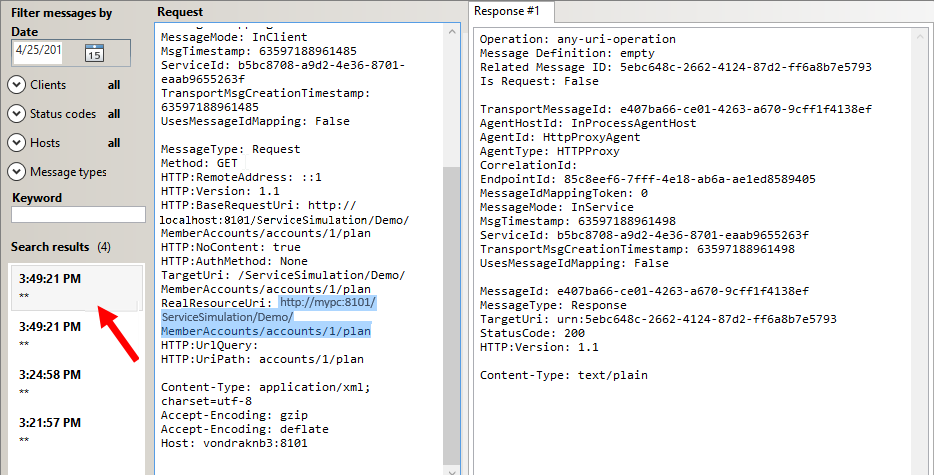
Task: Focus the Keyword search field
Action: [x=78, y=214]
